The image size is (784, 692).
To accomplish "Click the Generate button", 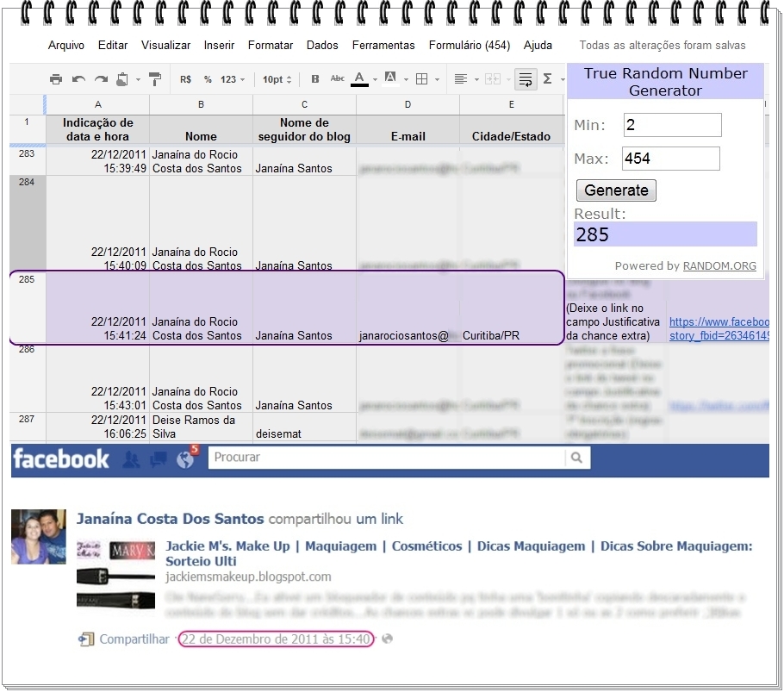I will click(x=616, y=190).
